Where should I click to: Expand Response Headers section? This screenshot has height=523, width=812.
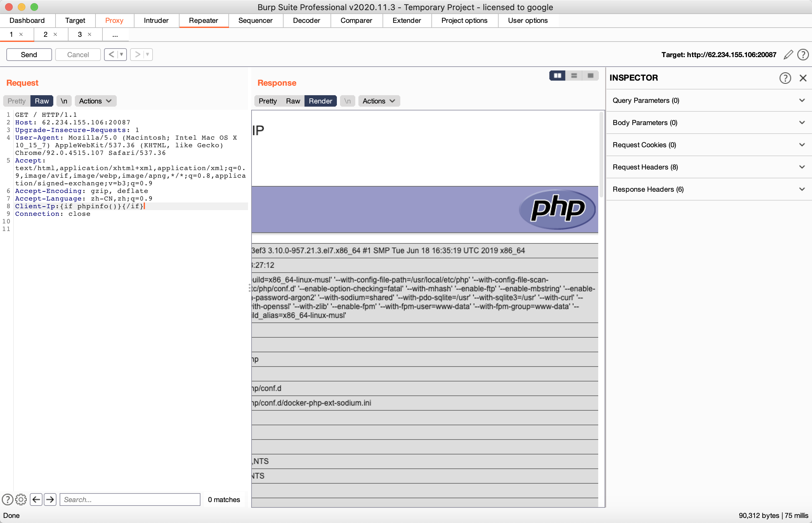pyautogui.click(x=709, y=189)
